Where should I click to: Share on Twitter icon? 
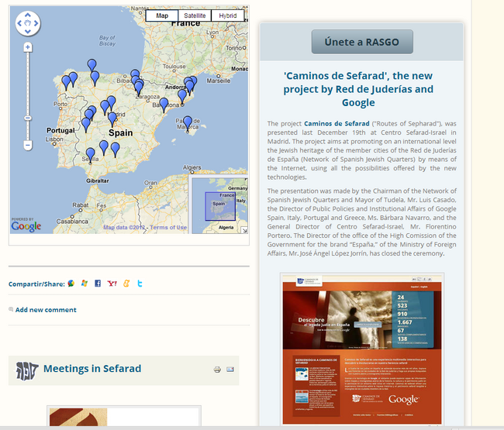tap(140, 284)
